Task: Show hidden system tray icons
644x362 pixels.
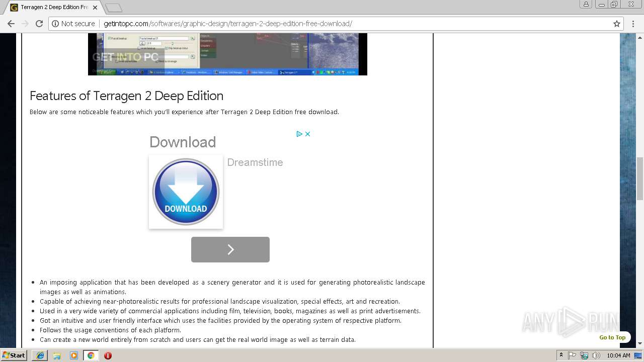Action: [x=561, y=355]
